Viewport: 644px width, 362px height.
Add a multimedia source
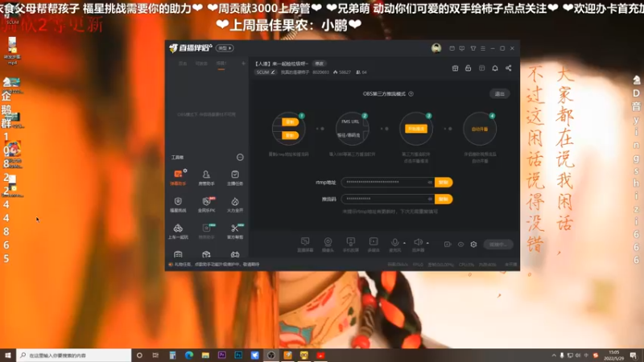(374, 245)
